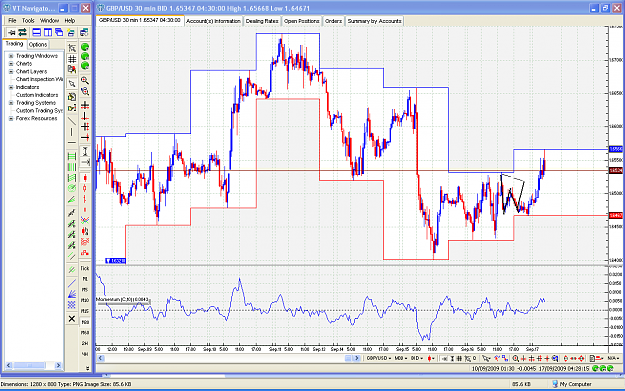Screen dimensions: 625x391
Task: Select the Tick timeframe button
Action: (x=85, y=268)
